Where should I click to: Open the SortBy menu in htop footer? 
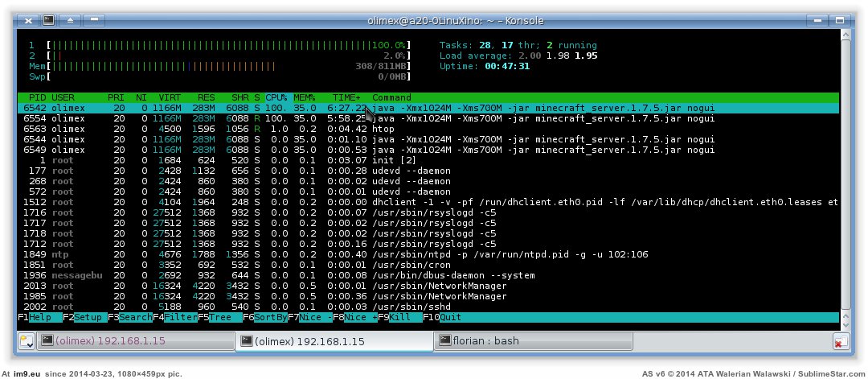coord(270,318)
